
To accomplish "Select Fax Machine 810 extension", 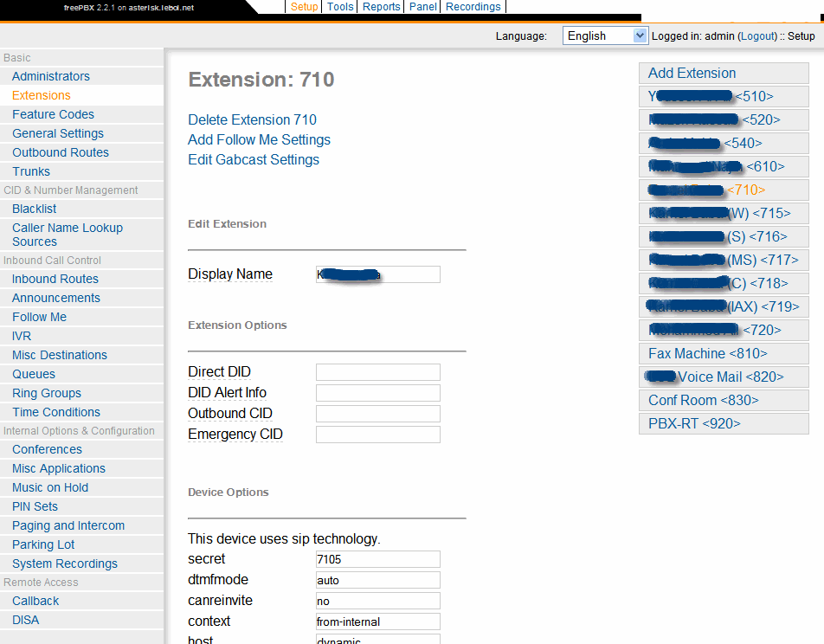I will 724,353.
